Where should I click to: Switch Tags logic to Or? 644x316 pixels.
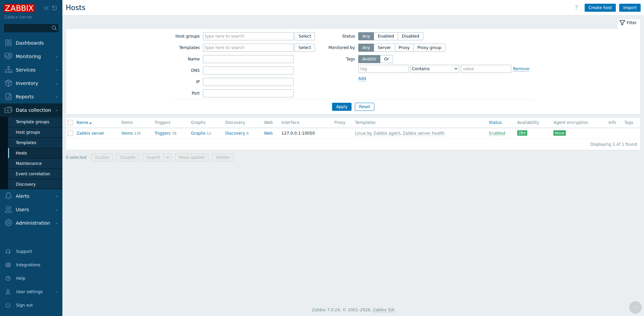click(386, 59)
